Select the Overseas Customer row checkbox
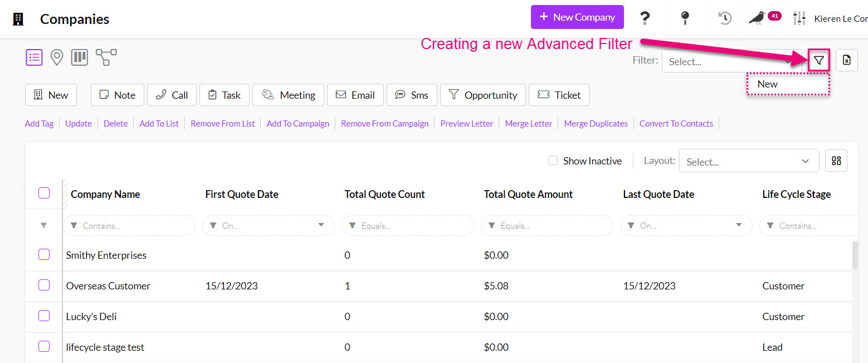 44,285
